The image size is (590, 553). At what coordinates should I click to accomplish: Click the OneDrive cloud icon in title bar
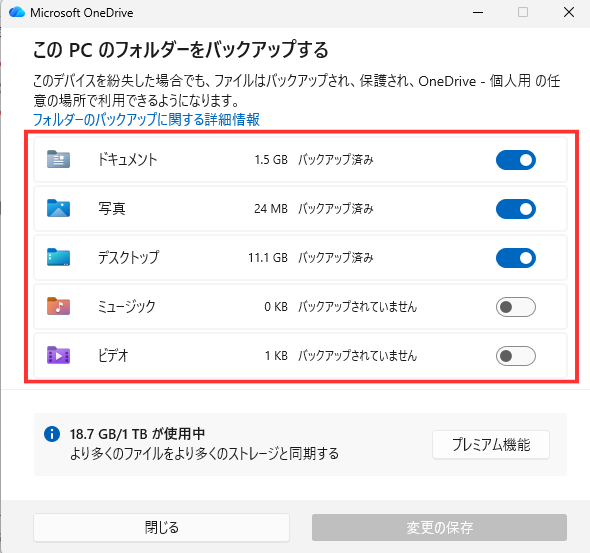pyautogui.click(x=17, y=12)
